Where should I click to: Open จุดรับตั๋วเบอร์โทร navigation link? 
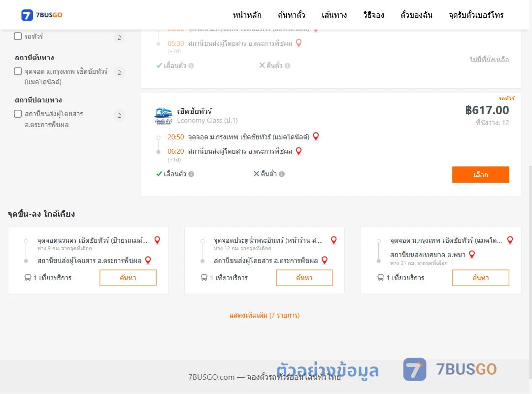point(476,15)
